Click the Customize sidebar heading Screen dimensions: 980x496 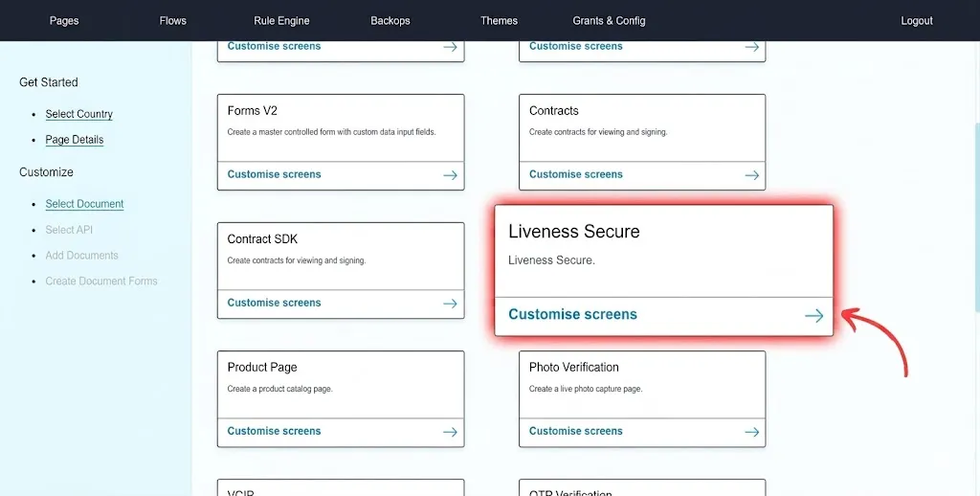tap(46, 172)
